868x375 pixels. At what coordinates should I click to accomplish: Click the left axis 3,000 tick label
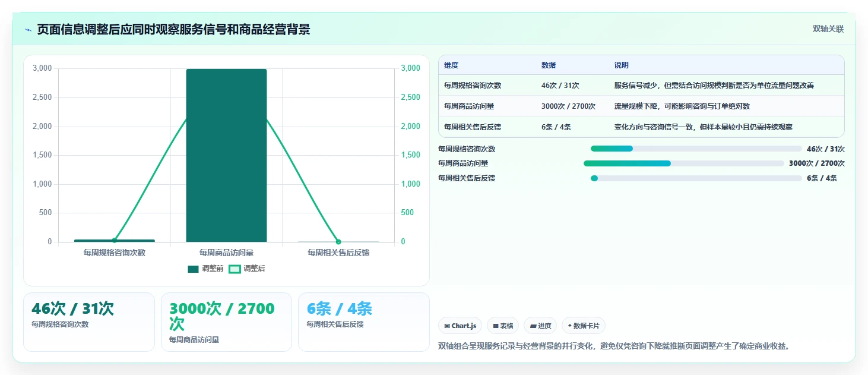coord(42,68)
